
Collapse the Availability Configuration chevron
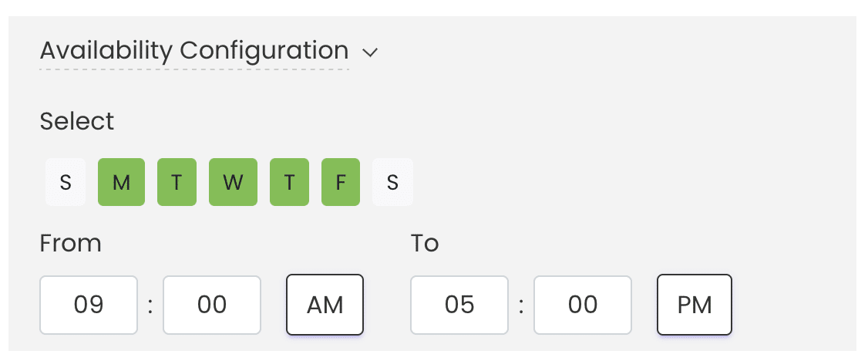click(x=370, y=52)
